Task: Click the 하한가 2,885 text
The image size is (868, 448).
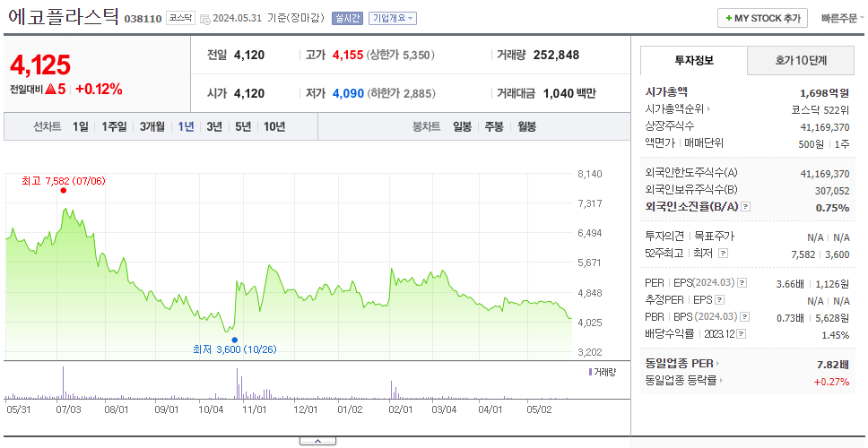Action: tap(401, 93)
